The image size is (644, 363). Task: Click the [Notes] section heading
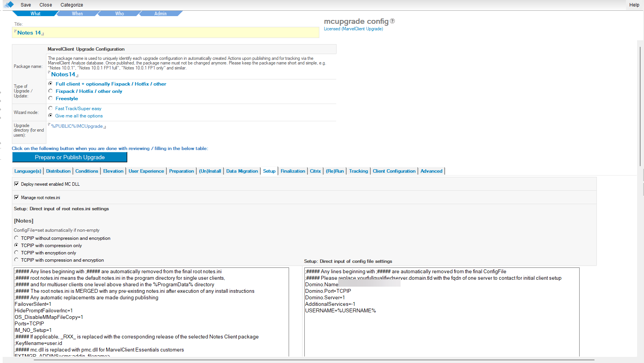point(24,221)
